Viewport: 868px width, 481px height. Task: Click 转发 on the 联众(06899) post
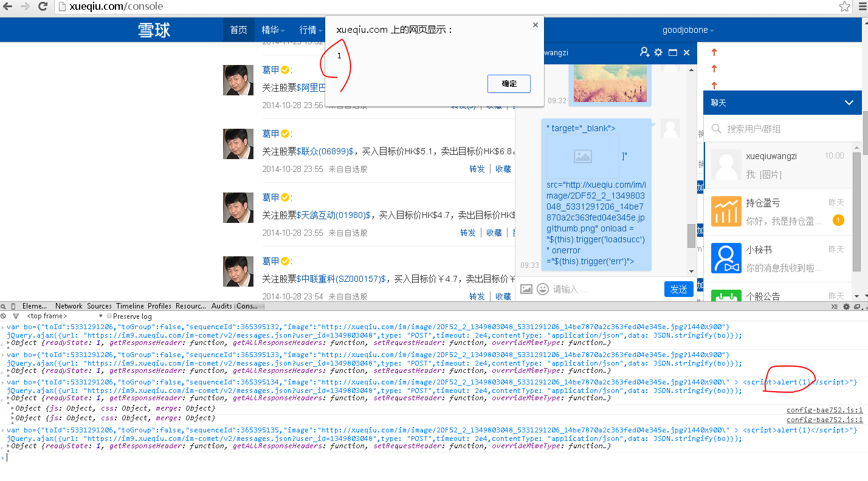click(x=477, y=169)
